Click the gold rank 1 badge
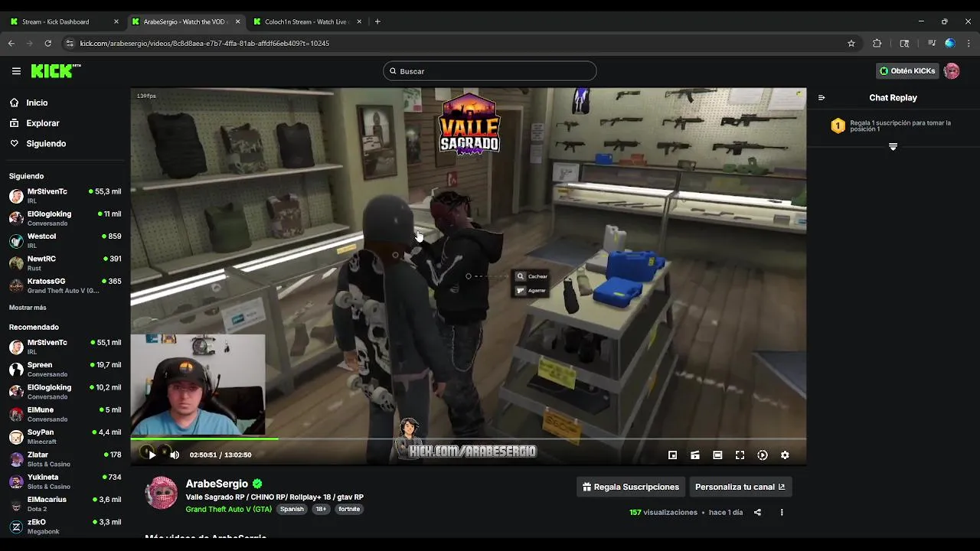 [x=838, y=126]
